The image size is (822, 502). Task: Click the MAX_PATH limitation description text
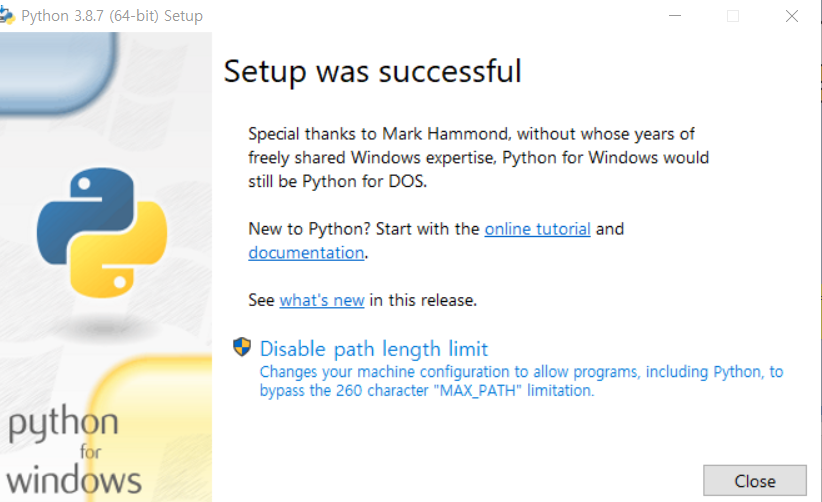pyautogui.click(x=427, y=391)
